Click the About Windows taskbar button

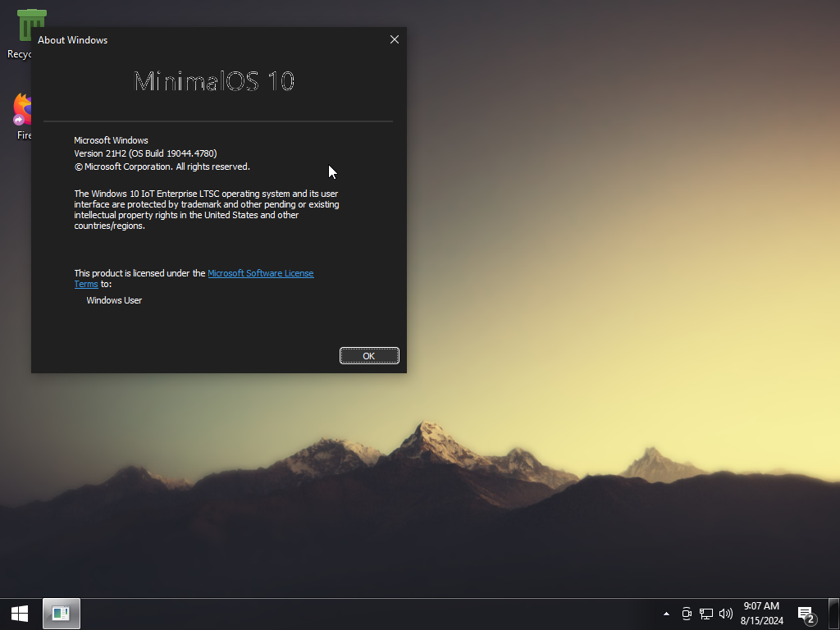point(61,613)
